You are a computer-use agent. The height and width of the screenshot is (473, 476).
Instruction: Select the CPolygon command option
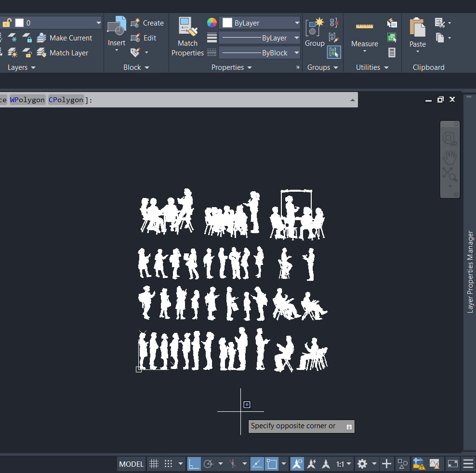[x=66, y=100]
